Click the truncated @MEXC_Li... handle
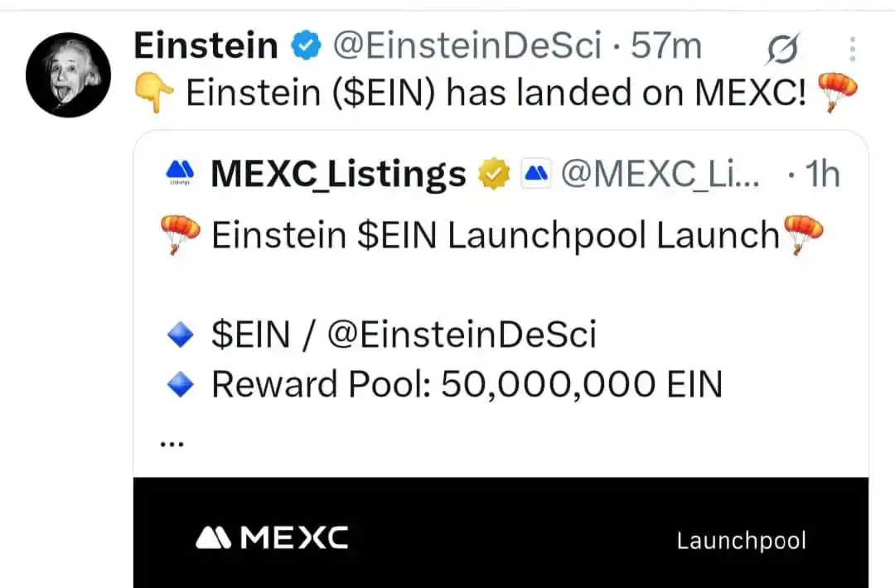Screen dimensions: 895x588 tap(660, 173)
